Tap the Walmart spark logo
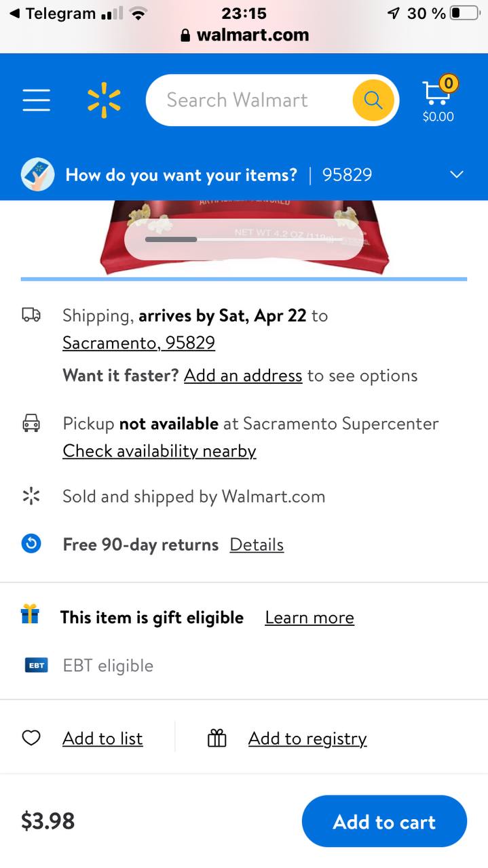This screenshot has height=868, width=488. (x=104, y=100)
